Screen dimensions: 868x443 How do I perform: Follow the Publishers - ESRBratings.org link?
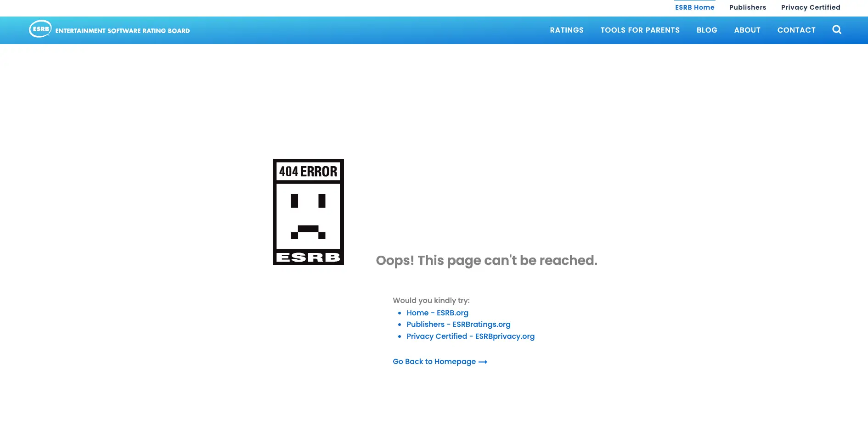tap(458, 325)
